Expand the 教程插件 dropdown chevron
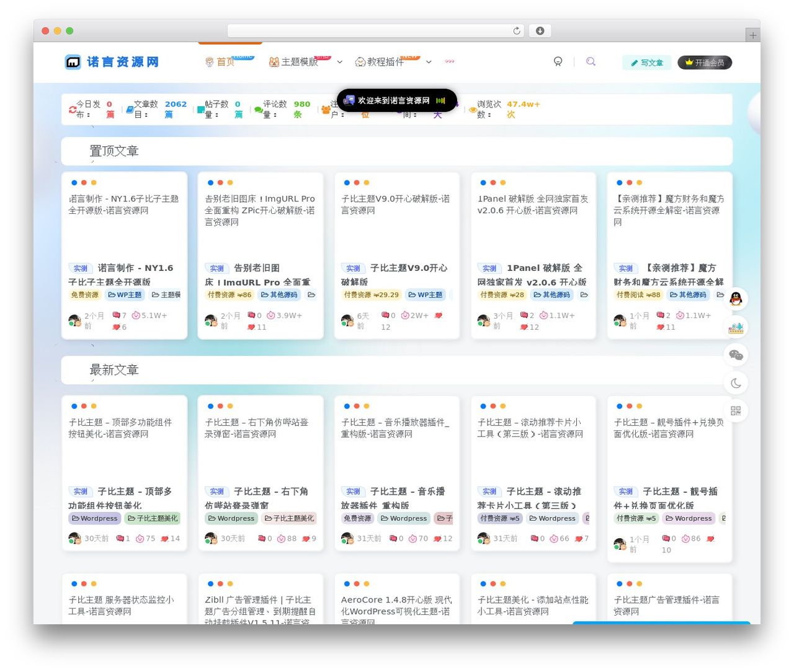This screenshot has width=794, height=672. coord(429,62)
